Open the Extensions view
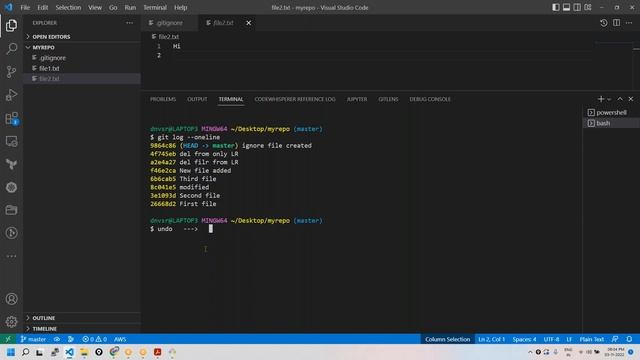Screen dimensions: 640x360 (11, 118)
